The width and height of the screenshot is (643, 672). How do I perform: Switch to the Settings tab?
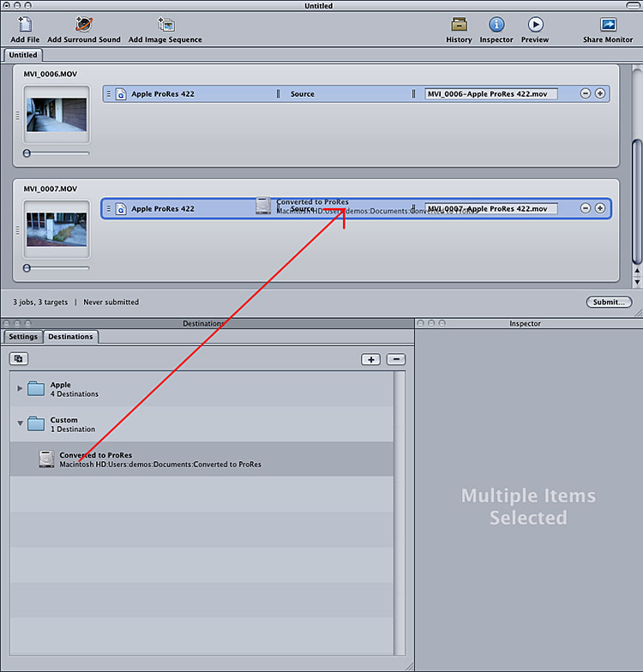[23, 337]
